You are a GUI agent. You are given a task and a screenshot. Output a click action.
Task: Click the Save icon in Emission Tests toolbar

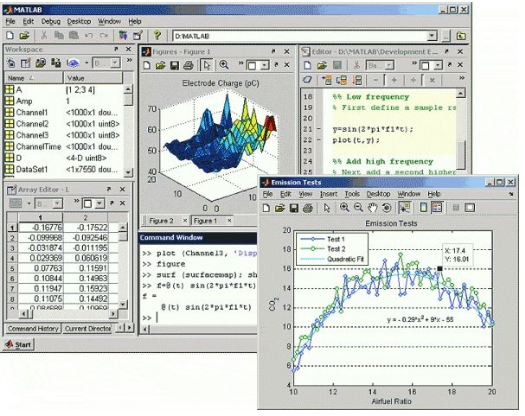294,208
